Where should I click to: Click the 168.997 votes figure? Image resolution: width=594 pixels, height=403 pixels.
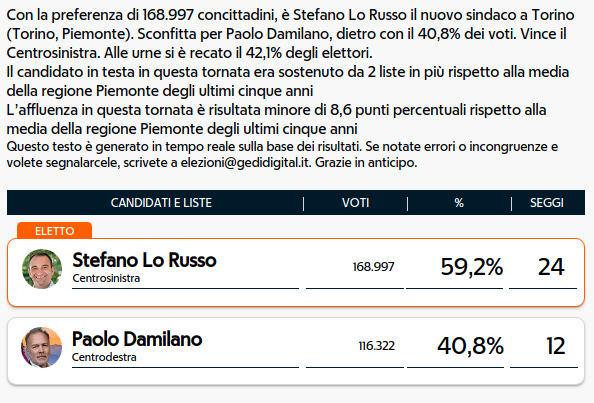coord(374,267)
